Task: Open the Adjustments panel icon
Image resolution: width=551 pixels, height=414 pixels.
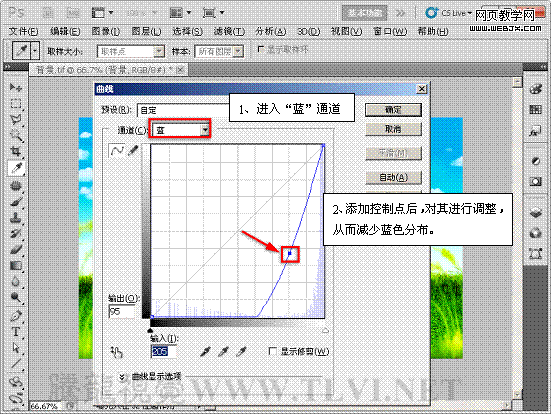Action: [x=536, y=161]
